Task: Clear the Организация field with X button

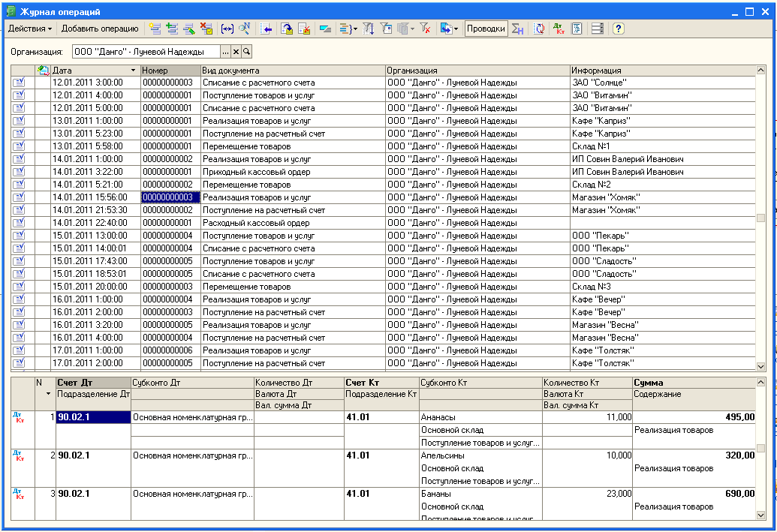Action: click(x=235, y=52)
